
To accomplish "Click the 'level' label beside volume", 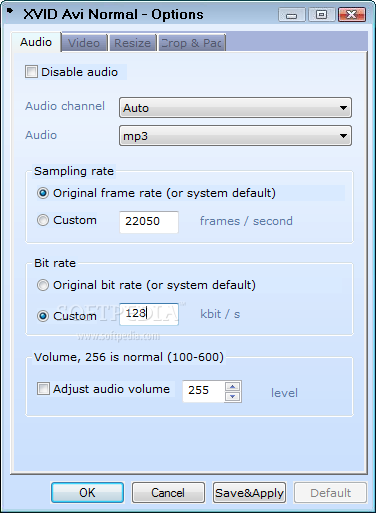I will (x=284, y=393).
